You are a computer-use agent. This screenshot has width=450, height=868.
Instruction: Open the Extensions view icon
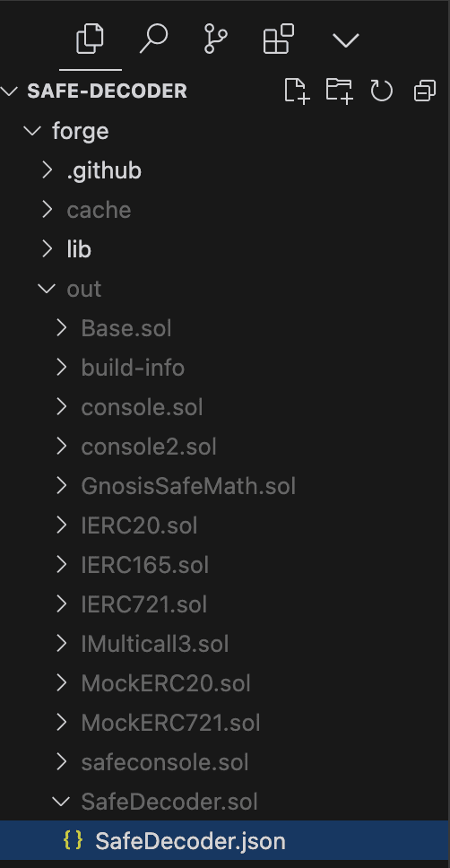pos(279,39)
